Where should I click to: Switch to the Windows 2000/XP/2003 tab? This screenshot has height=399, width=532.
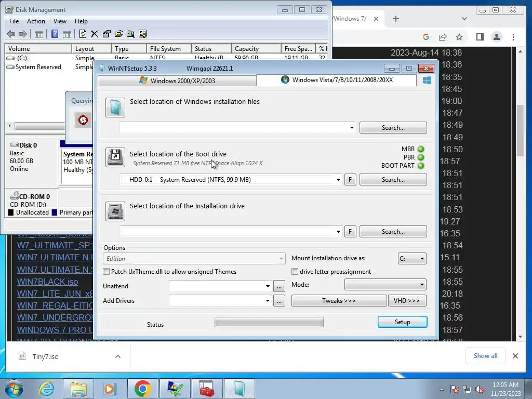click(x=177, y=81)
